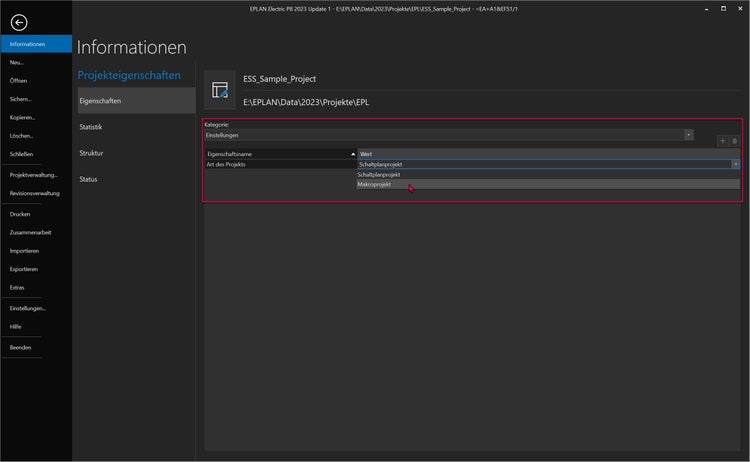750x462 pixels.
Task: Choose Schaltplanprojekt in the dropdown list
Action: tap(379, 174)
